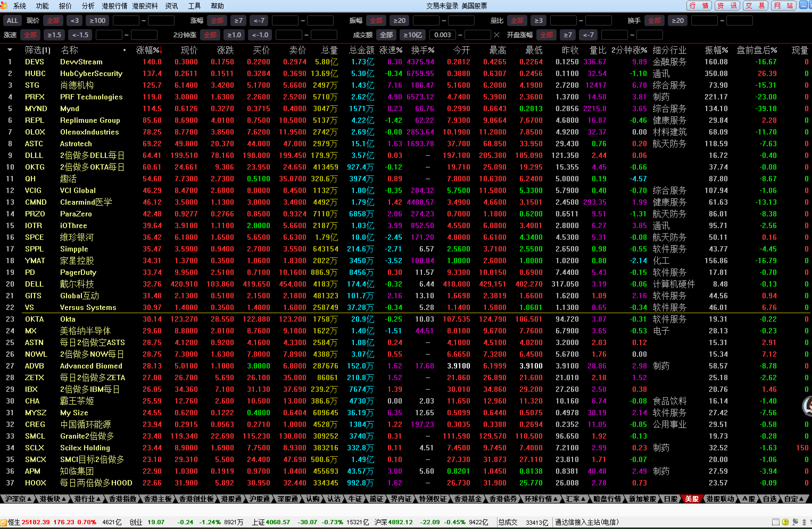Open the 报价 menu
Image resolution: width=812 pixels, height=529 pixels.
pos(65,6)
